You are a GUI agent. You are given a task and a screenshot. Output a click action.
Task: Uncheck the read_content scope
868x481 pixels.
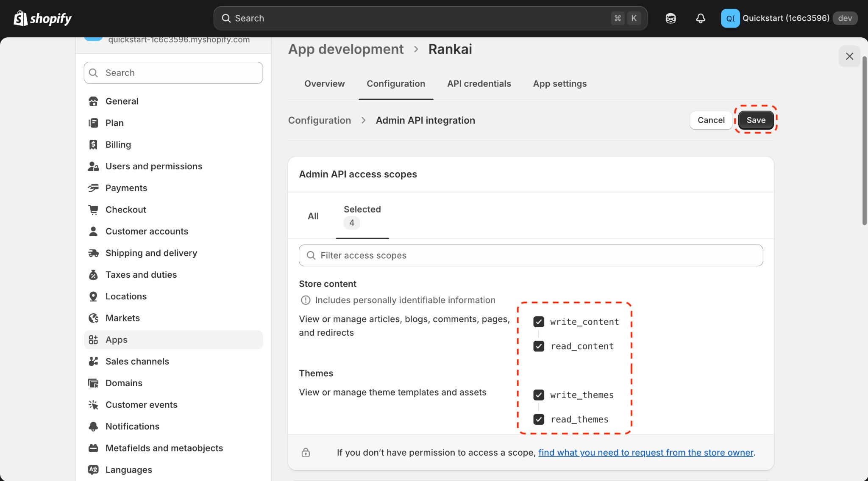point(538,346)
